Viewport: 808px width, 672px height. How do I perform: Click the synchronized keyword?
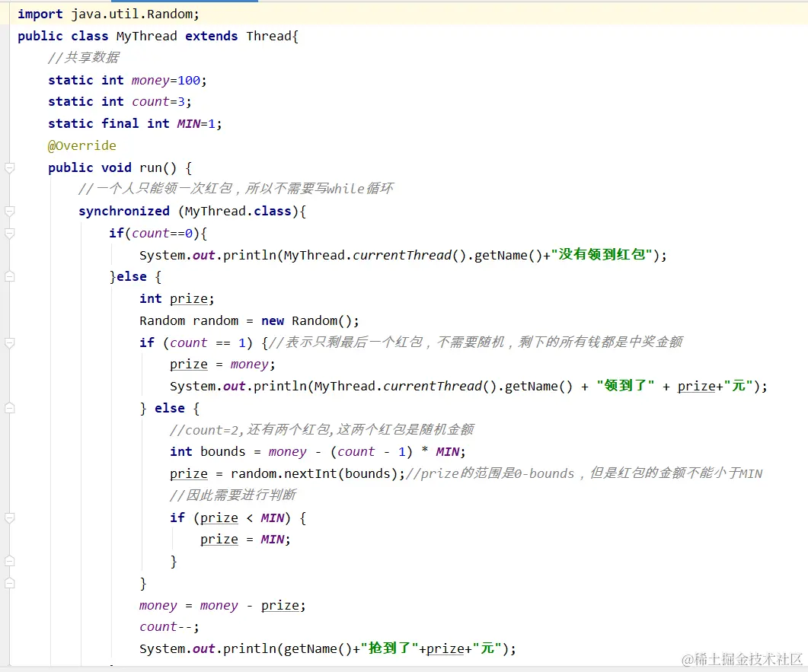[123, 211]
